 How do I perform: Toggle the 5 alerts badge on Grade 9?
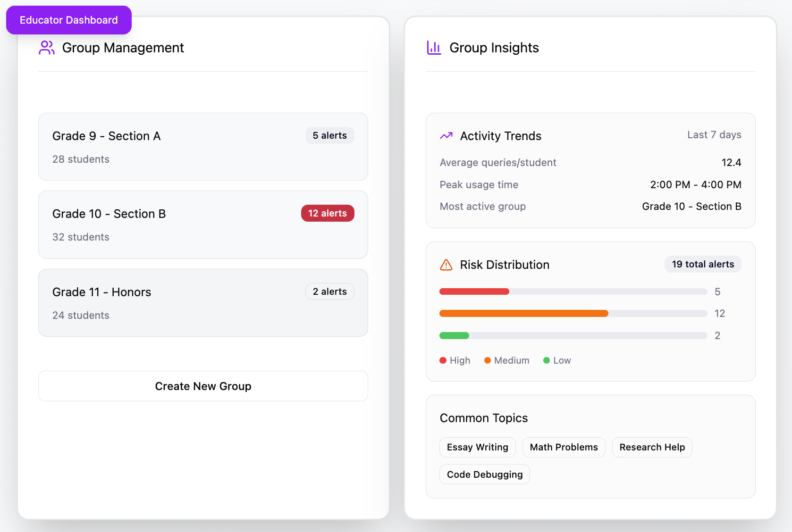pos(329,135)
